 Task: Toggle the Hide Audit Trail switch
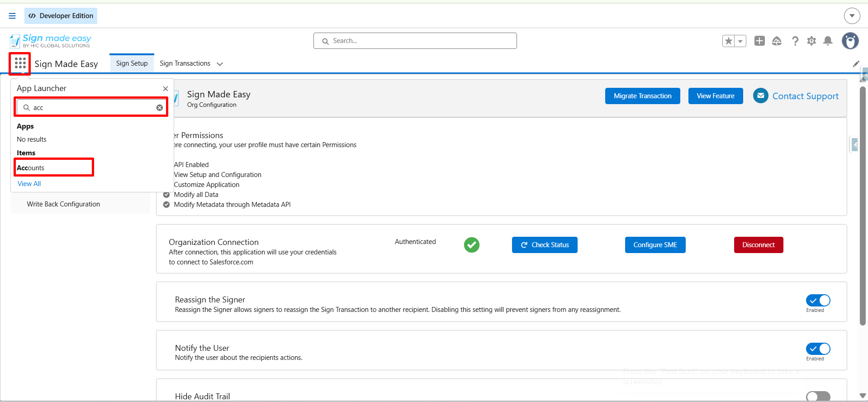click(x=818, y=397)
